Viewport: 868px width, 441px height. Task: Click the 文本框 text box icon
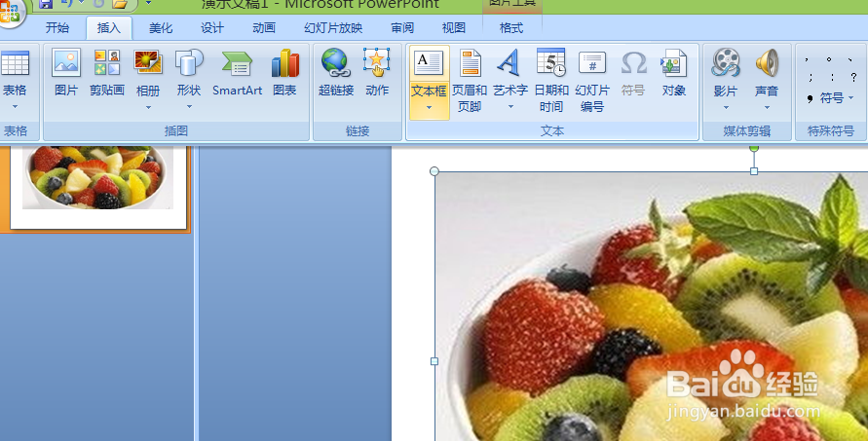429,62
